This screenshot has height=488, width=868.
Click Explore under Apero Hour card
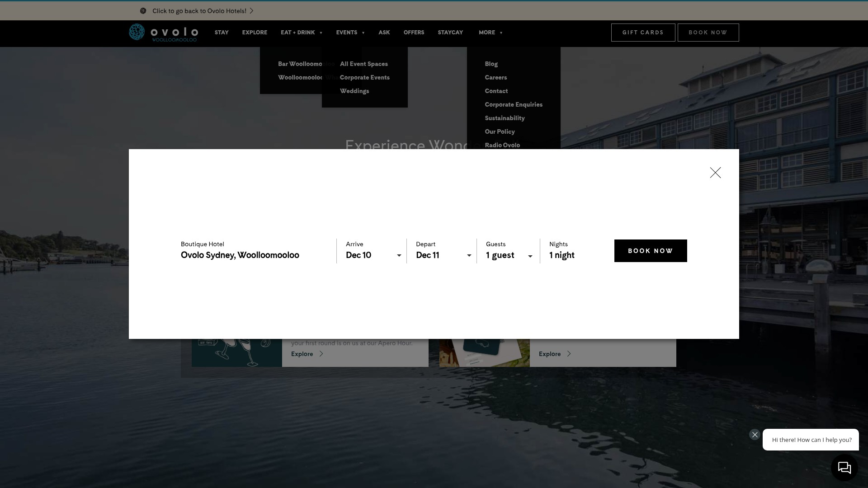tap(307, 354)
